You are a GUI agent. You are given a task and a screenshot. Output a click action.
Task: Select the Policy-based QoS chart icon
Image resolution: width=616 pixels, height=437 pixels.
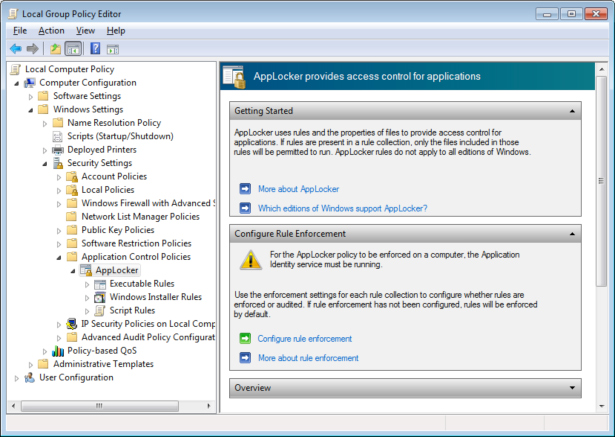(58, 351)
